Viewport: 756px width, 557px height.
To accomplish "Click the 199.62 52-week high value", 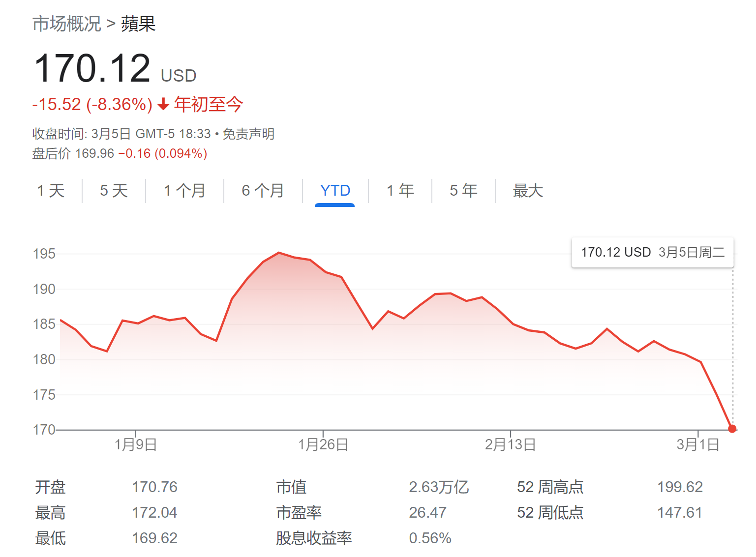I will click(680, 487).
